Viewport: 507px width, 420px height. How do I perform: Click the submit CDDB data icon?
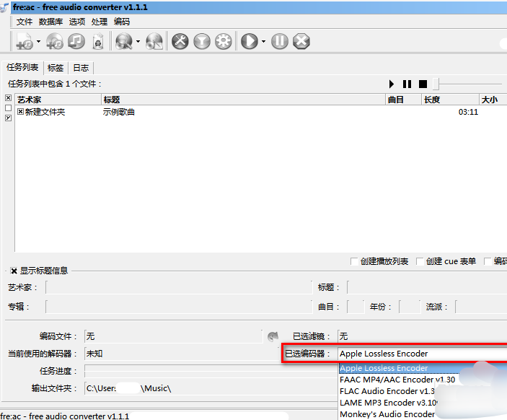point(154,41)
